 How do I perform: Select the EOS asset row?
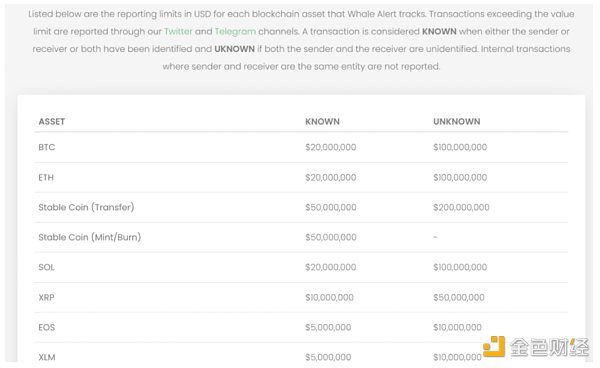point(301,327)
